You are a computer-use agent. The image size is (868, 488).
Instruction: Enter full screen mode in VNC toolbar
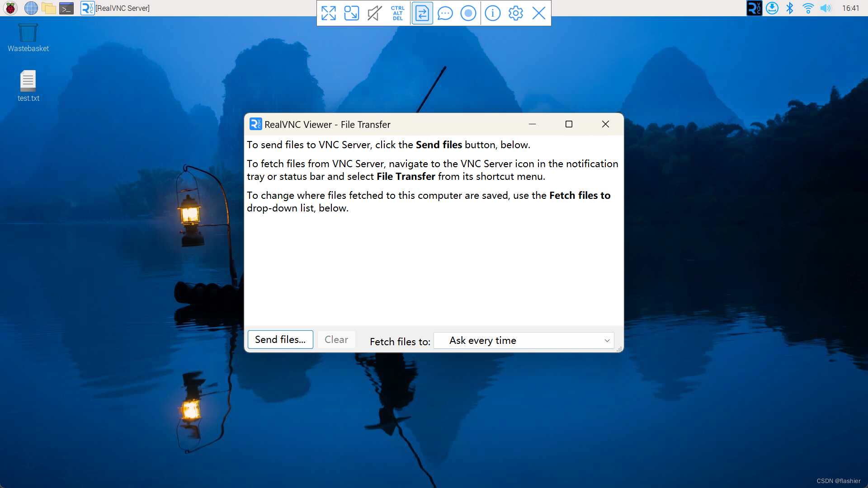(329, 13)
